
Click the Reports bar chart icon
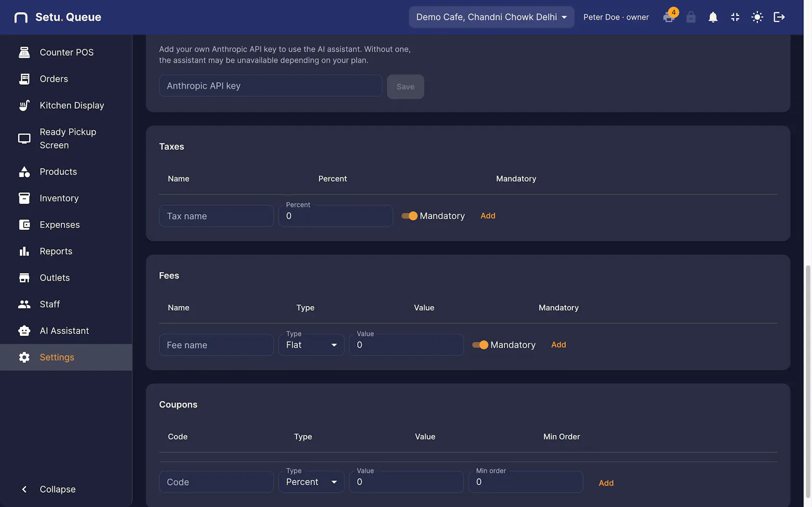click(24, 251)
